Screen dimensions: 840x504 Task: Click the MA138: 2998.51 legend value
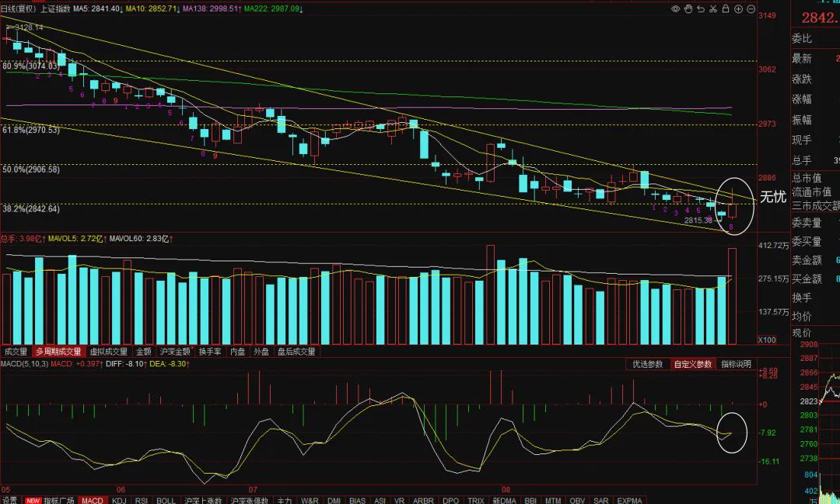pyautogui.click(x=212, y=9)
